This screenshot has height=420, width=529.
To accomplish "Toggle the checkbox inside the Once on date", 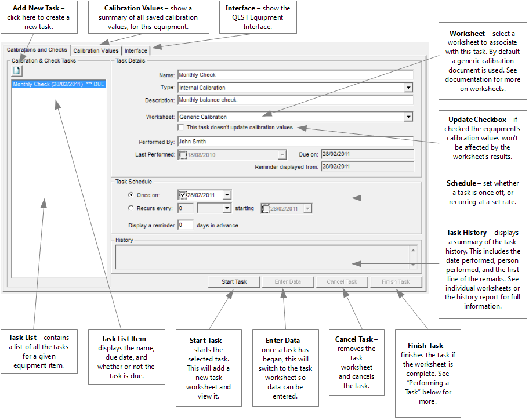I will pos(183,195).
